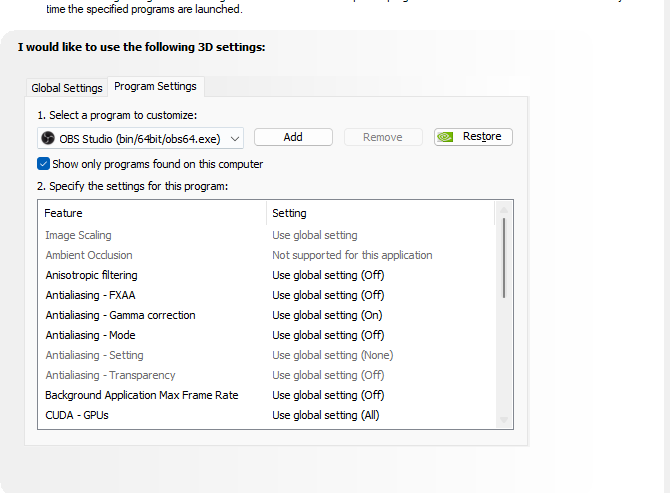670x493 pixels.
Task: Select the Image Scaling feature row
Action: [79, 235]
